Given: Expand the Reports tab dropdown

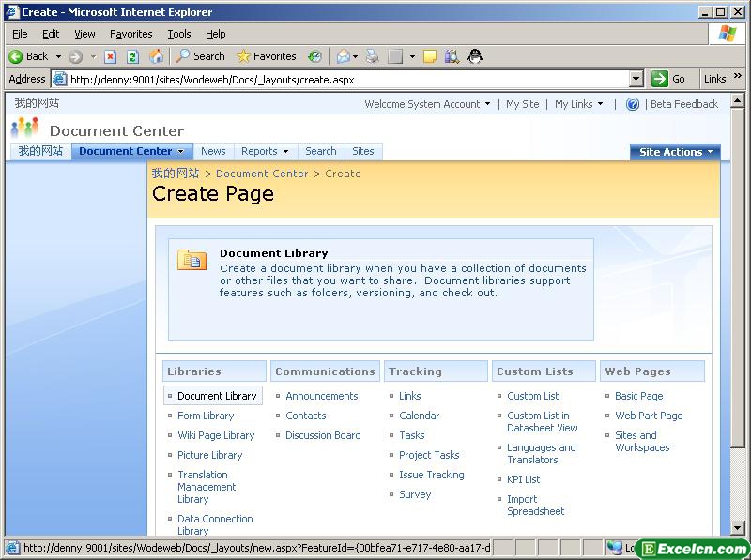Looking at the screenshot, I should click(x=286, y=152).
